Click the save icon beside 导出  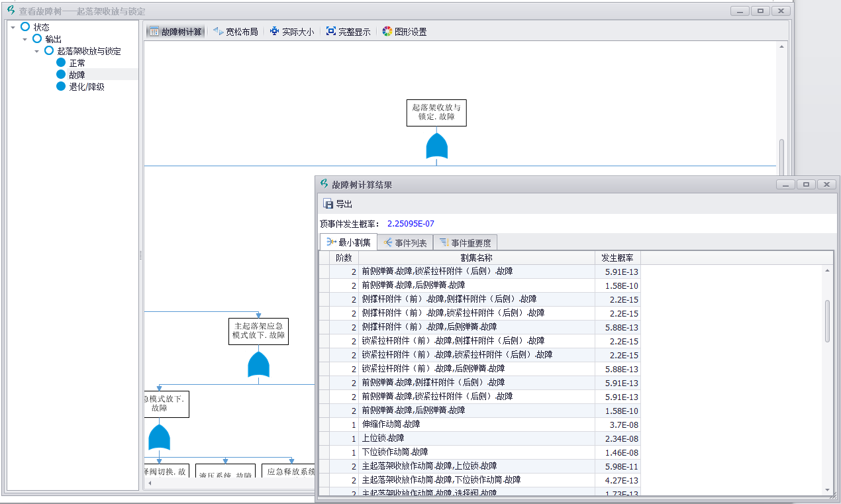pos(328,204)
